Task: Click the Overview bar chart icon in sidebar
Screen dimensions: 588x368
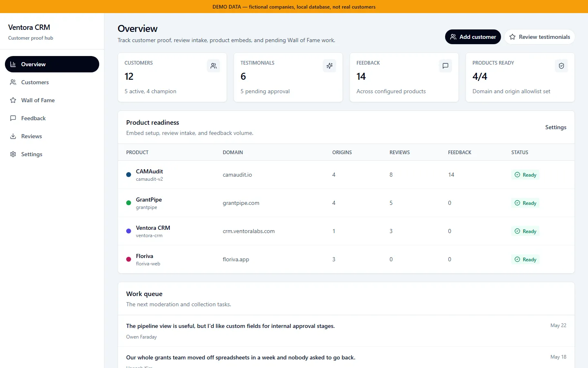Action: [x=13, y=64]
